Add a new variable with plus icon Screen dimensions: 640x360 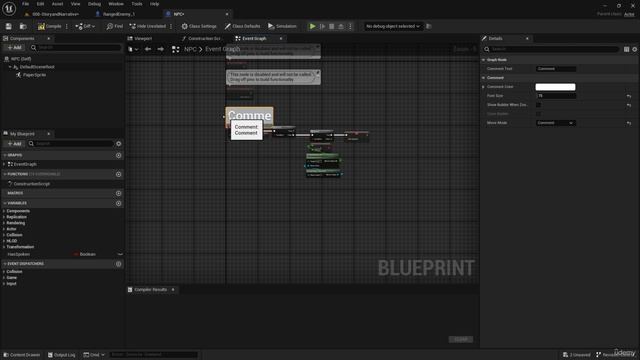click(x=118, y=203)
